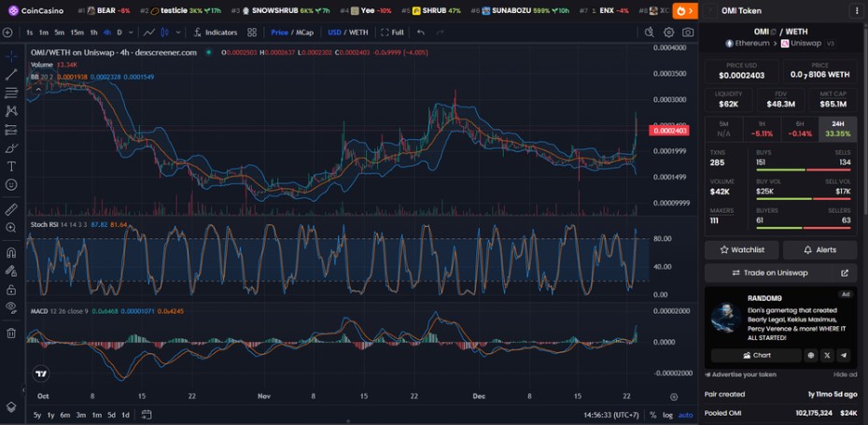This screenshot has height=425, width=868.
Task: Open the forecasting and measurement tools
Action: [x=11, y=130]
